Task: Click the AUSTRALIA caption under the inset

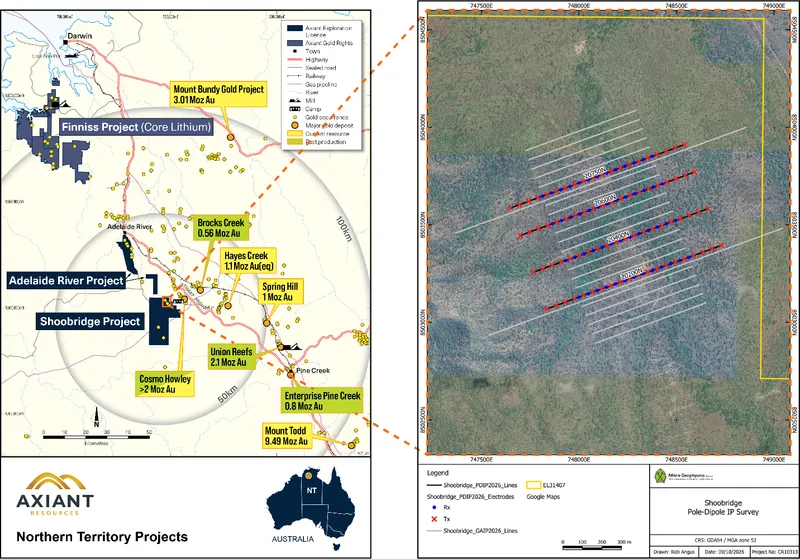Action: (293, 539)
